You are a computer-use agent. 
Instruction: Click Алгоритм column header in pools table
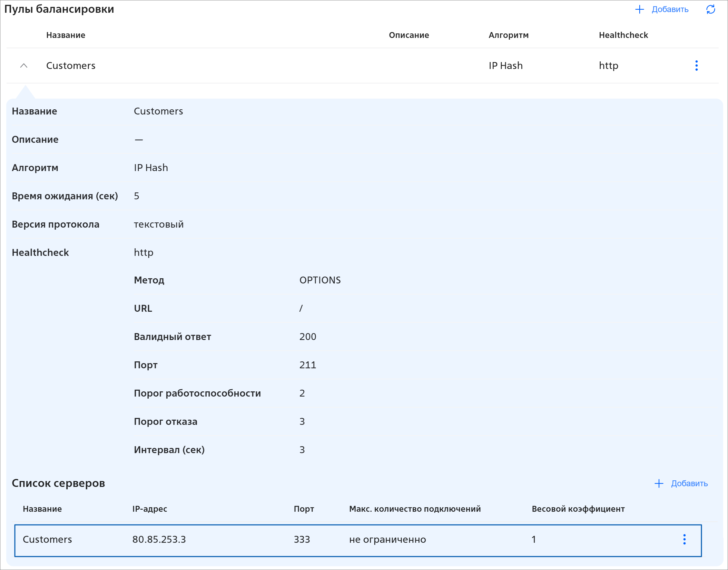click(x=508, y=35)
